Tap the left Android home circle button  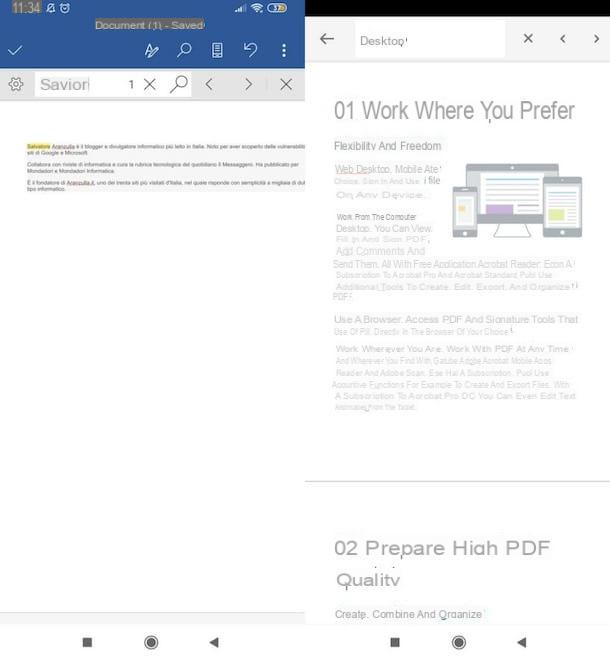tap(151, 642)
